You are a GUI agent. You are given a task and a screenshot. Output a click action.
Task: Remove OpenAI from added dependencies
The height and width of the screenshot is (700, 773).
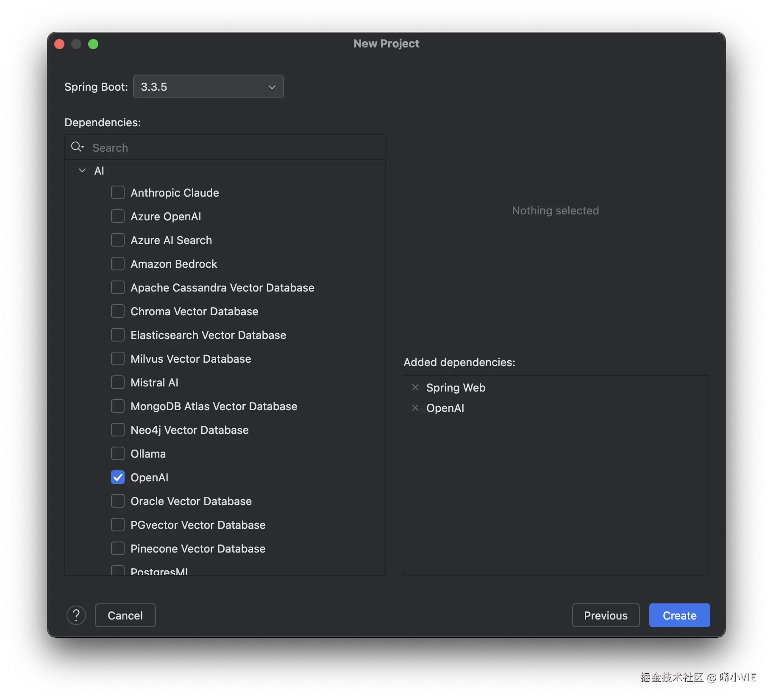coord(415,408)
